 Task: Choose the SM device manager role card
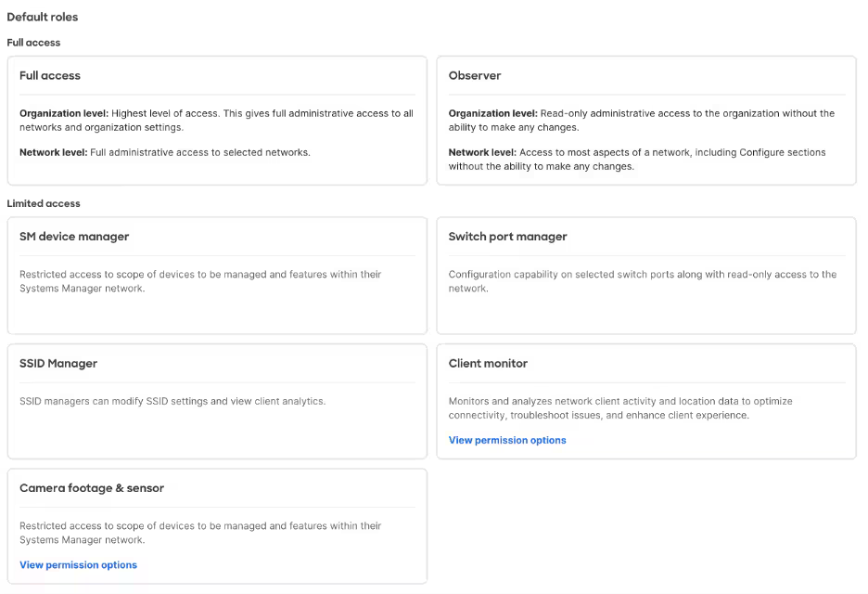217,276
